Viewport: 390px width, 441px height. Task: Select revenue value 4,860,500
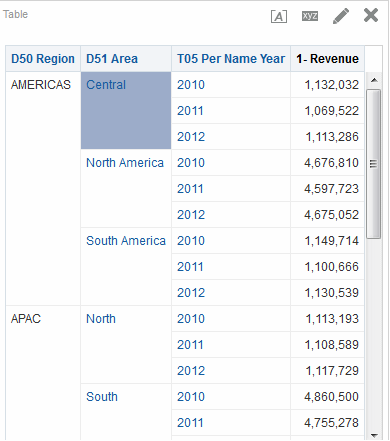pos(331,397)
